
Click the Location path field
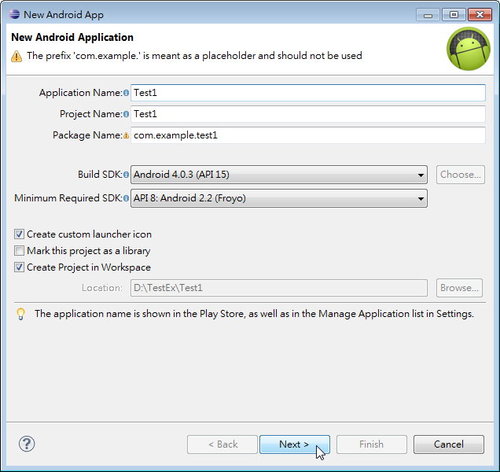click(279, 288)
